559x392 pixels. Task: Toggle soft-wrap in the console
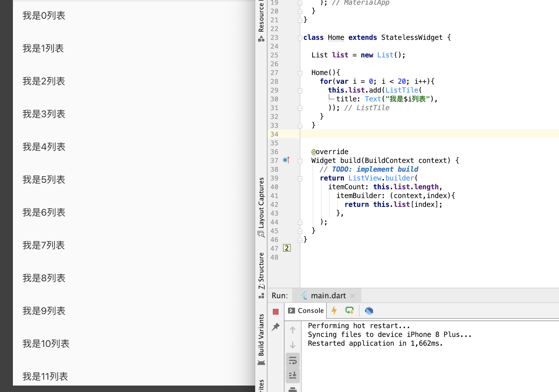pyautogui.click(x=292, y=360)
